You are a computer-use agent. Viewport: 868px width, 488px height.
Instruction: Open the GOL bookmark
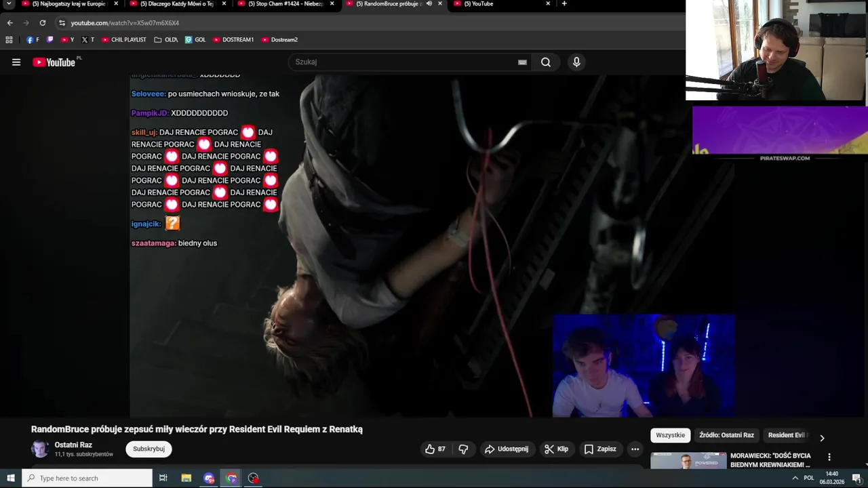195,40
